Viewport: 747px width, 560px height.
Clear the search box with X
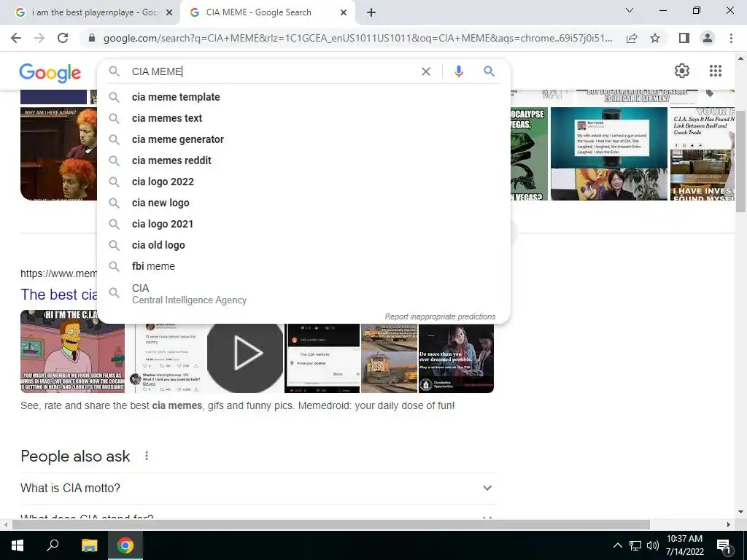click(426, 71)
